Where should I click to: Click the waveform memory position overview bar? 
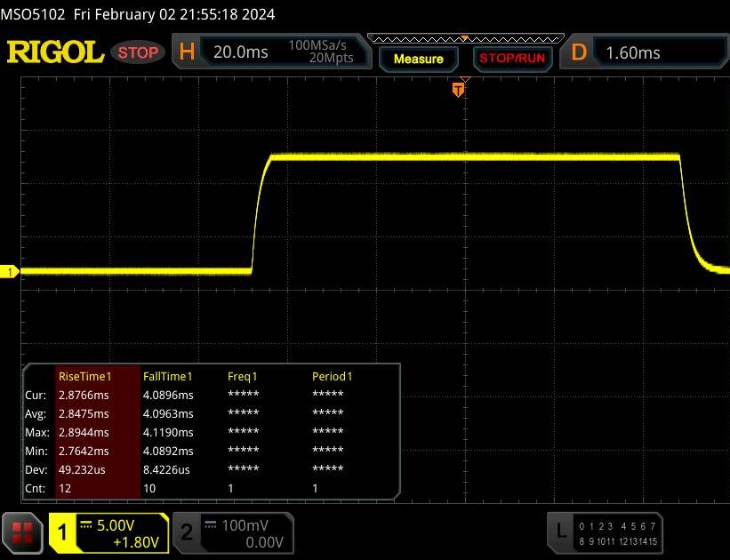tap(466, 39)
